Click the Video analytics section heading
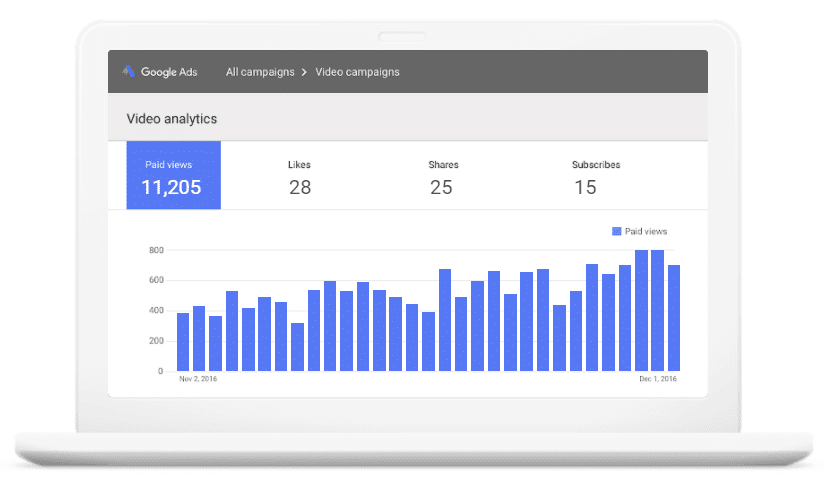 point(171,119)
